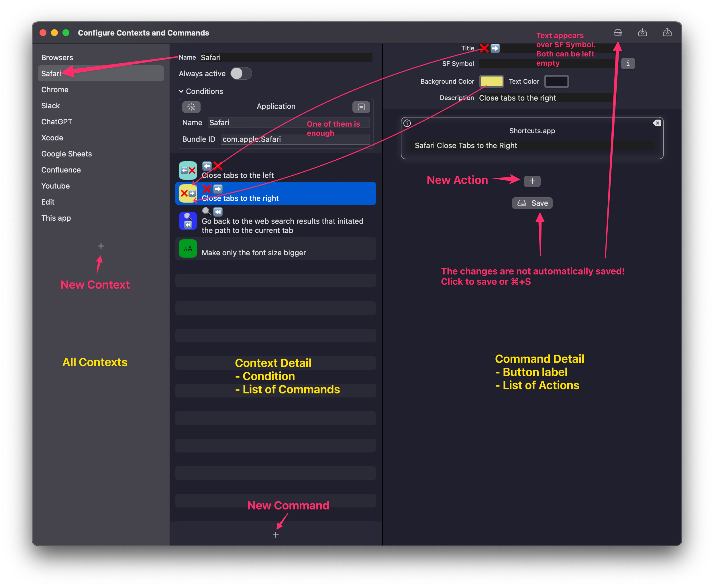Click the application picker sparkle icon
This screenshot has width=714, height=588.
click(191, 107)
